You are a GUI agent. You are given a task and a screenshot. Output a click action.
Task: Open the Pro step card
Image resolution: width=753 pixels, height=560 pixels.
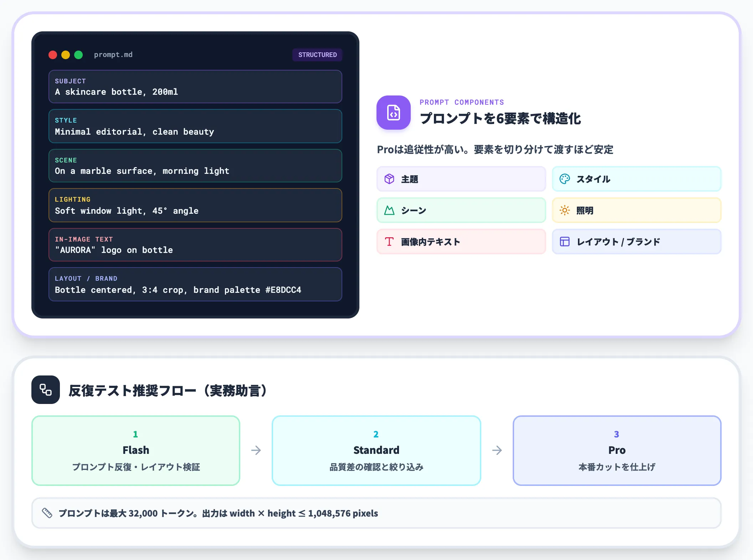coord(617,451)
